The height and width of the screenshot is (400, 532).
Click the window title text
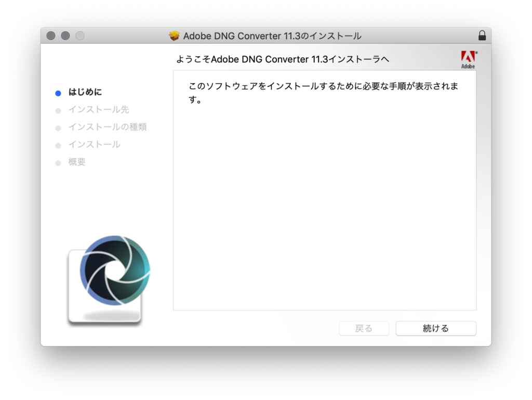(272, 36)
